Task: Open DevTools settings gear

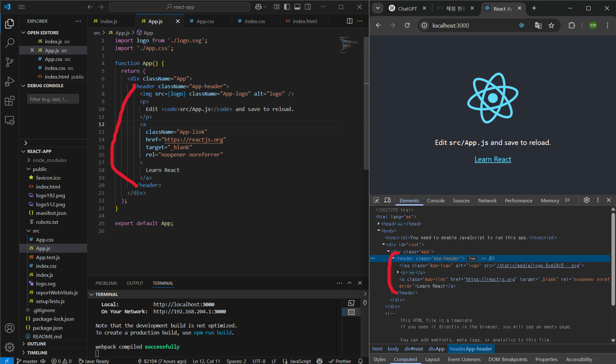Action: click(586, 200)
